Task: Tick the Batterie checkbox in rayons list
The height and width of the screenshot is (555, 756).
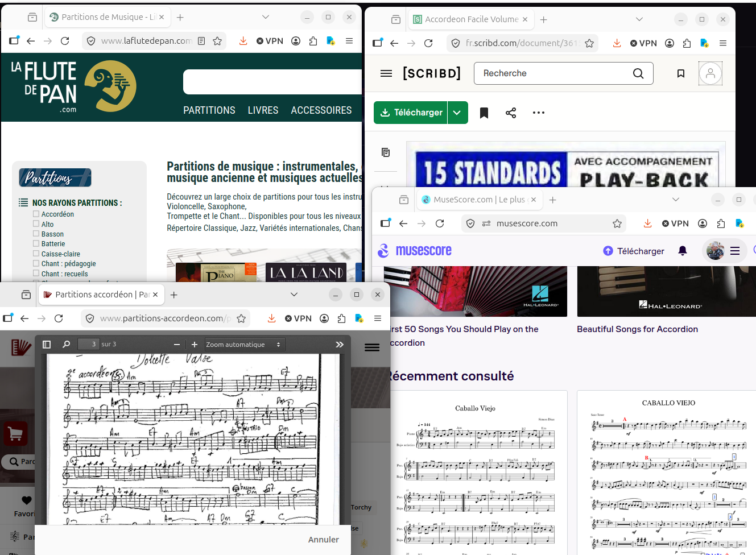Action: (x=36, y=243)
